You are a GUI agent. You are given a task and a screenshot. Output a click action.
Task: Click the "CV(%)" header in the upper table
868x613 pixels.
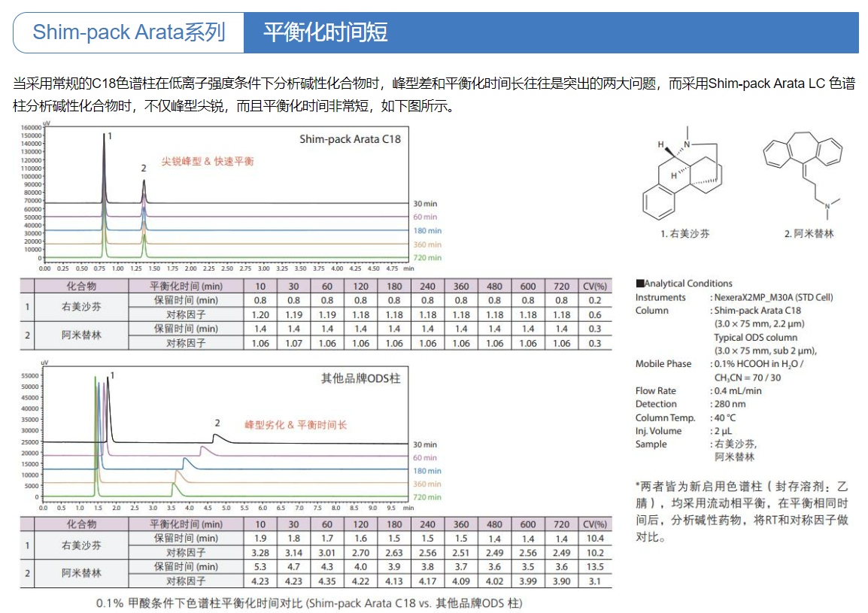pos(594,286)
